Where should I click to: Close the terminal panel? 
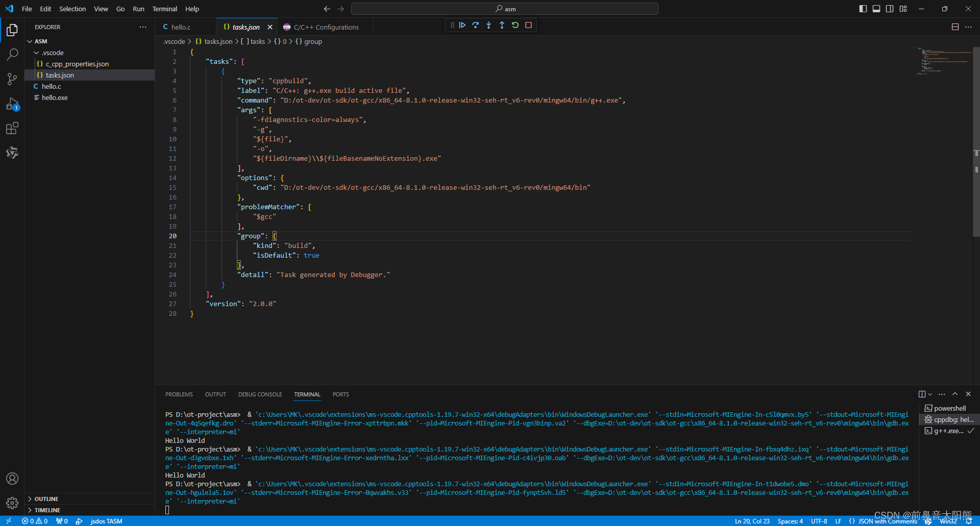pos(968,394)
